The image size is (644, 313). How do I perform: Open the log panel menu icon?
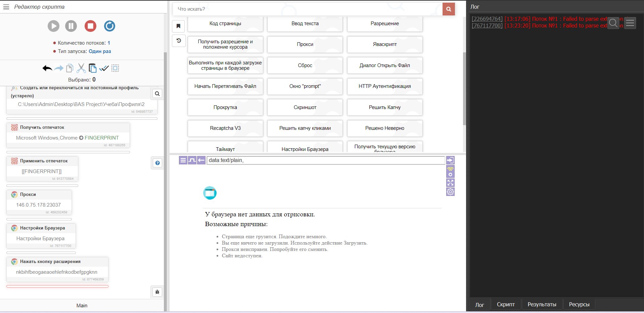(630, 23)
